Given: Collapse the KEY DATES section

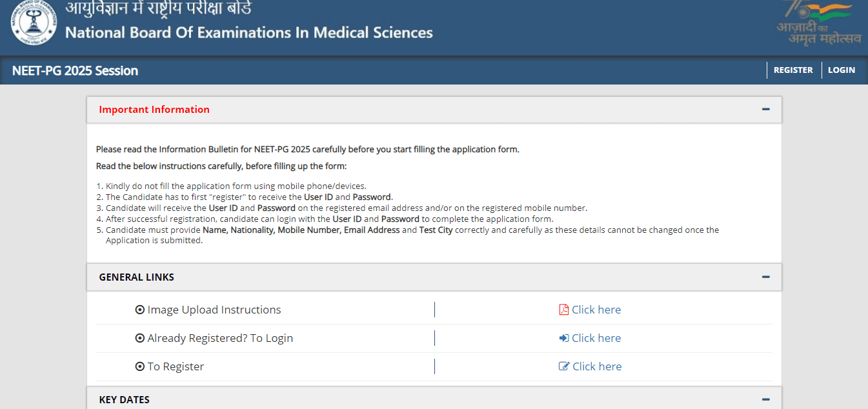Looking at the screenshot, I should [766, 399].
